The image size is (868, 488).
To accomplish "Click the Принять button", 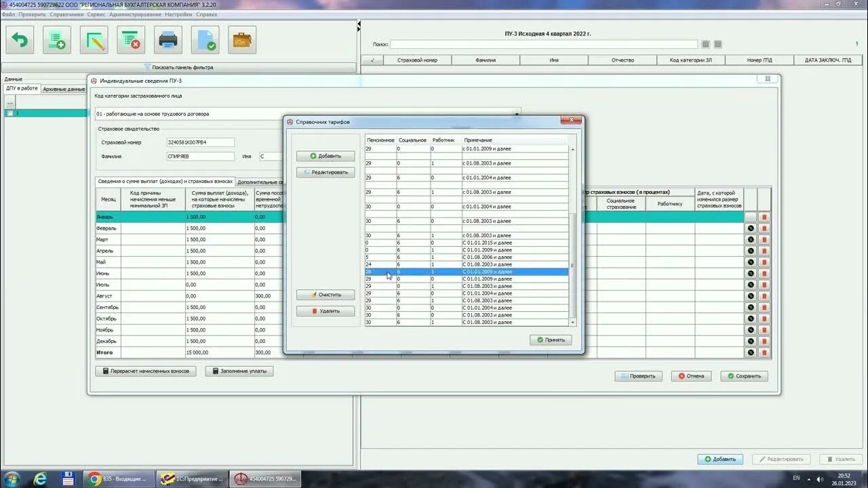I will tap(551, 340).
